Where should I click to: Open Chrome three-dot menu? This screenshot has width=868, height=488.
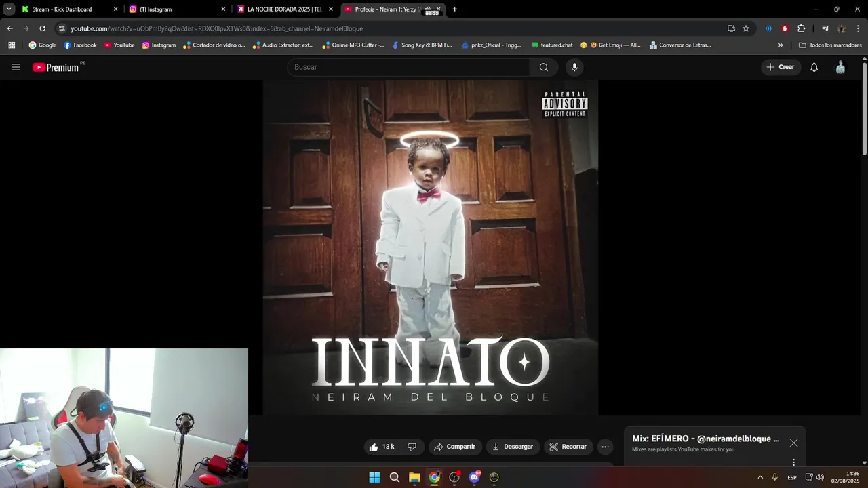[858, 28]
